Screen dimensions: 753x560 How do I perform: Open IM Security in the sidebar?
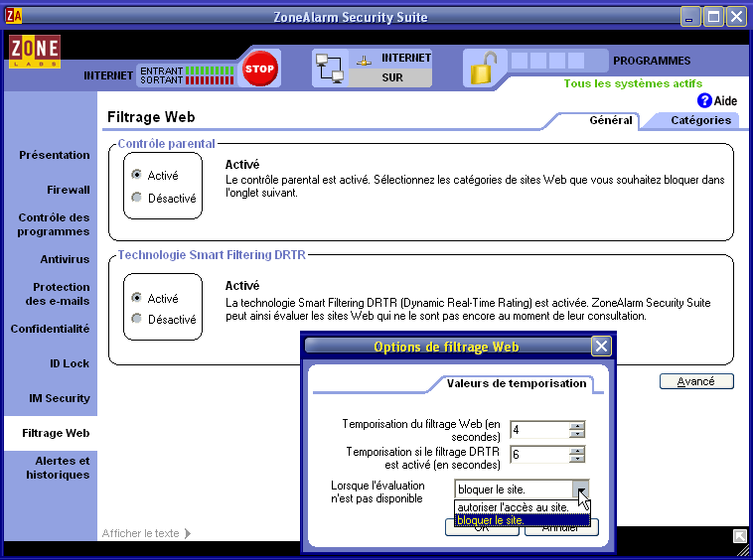(59, 398)
